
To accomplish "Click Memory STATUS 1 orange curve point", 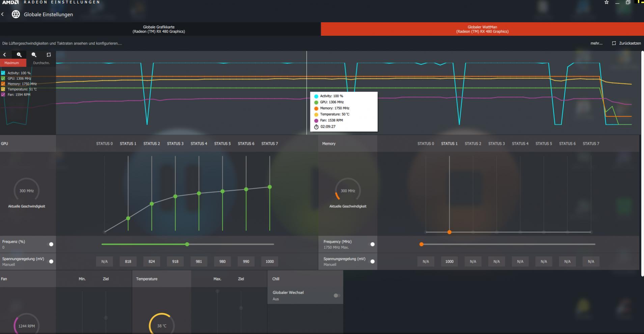I will click(x=449, y=232).
